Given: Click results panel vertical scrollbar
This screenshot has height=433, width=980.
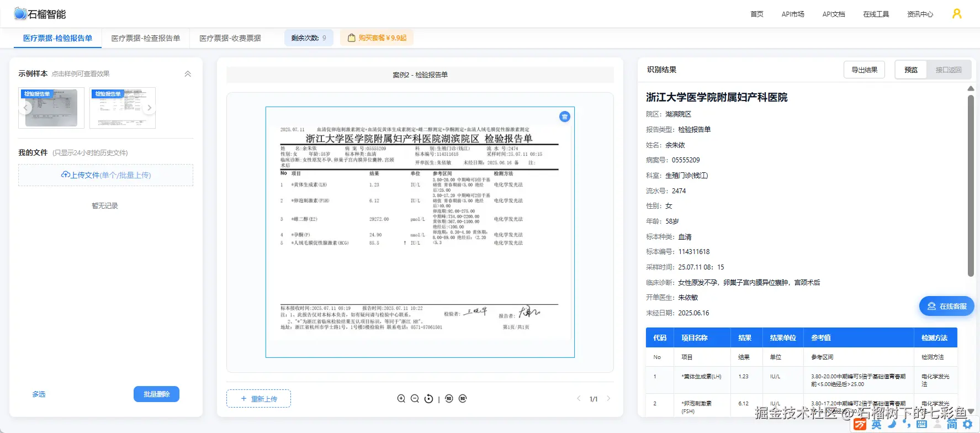Looking at the screenshot, I should [x=971, y=186].
